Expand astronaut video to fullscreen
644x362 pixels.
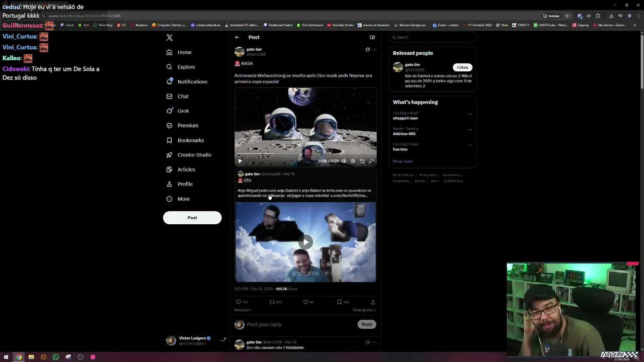point(371,161)
